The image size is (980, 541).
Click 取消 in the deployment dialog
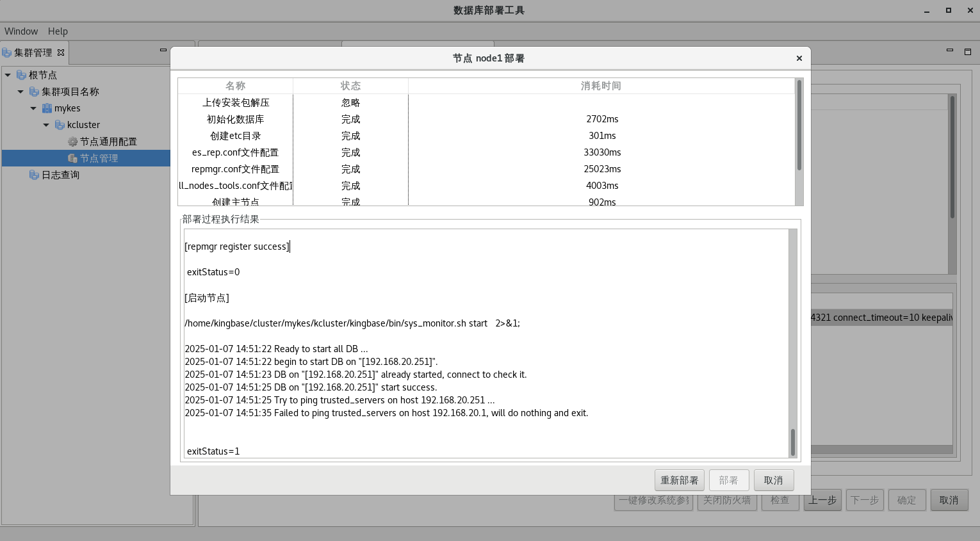773,480
